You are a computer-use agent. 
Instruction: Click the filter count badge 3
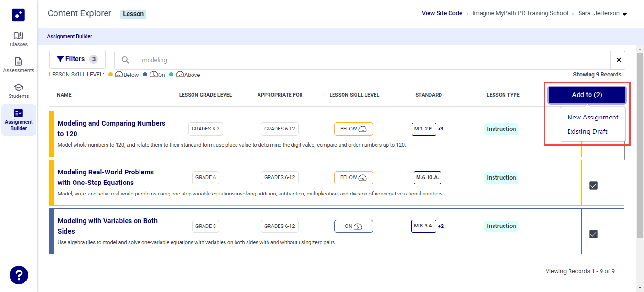click(x=94, y=59)
